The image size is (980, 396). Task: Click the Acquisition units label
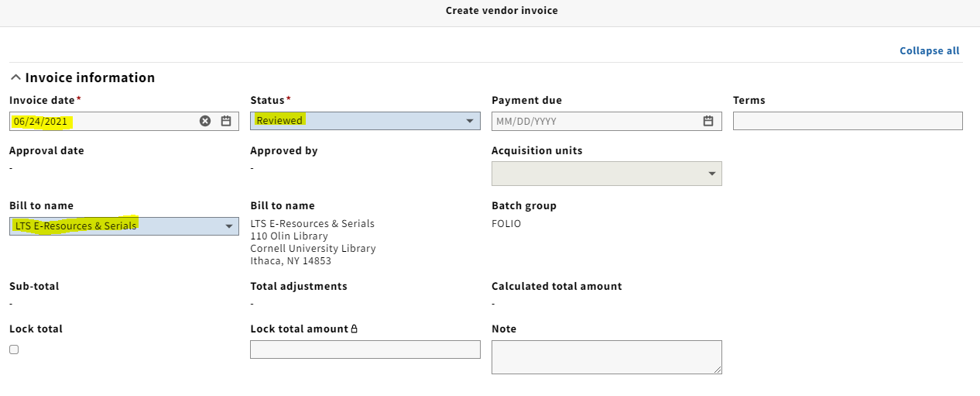coord(537,151)
